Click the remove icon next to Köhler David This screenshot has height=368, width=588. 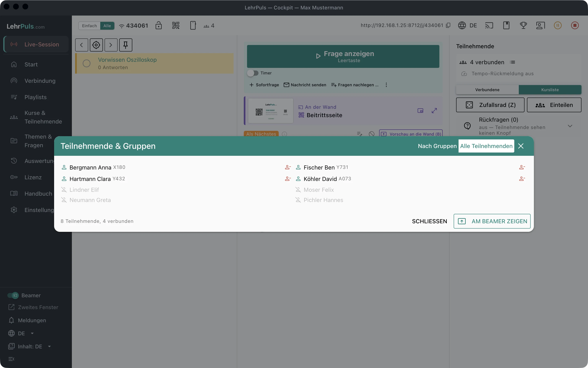522,179
